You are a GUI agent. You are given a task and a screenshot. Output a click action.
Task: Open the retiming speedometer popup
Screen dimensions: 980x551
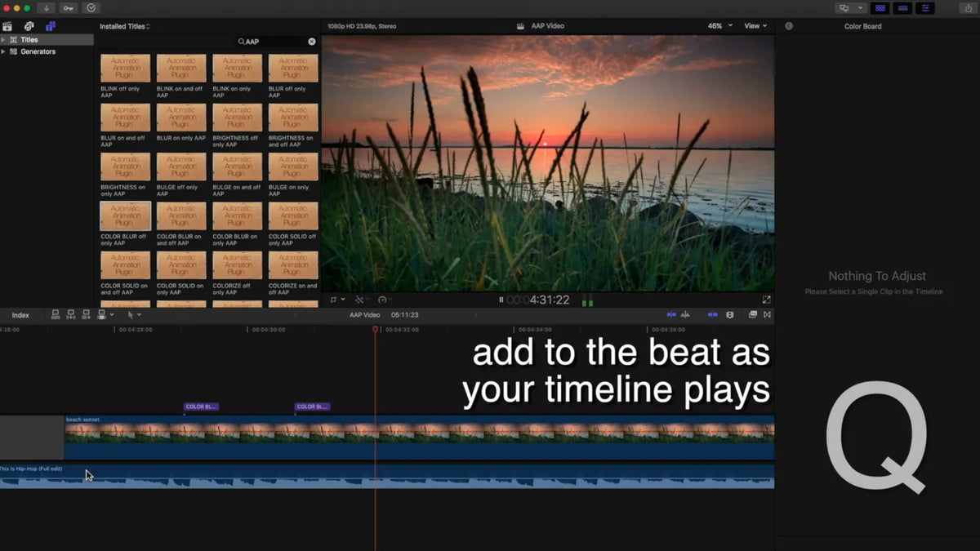[385, 300]
